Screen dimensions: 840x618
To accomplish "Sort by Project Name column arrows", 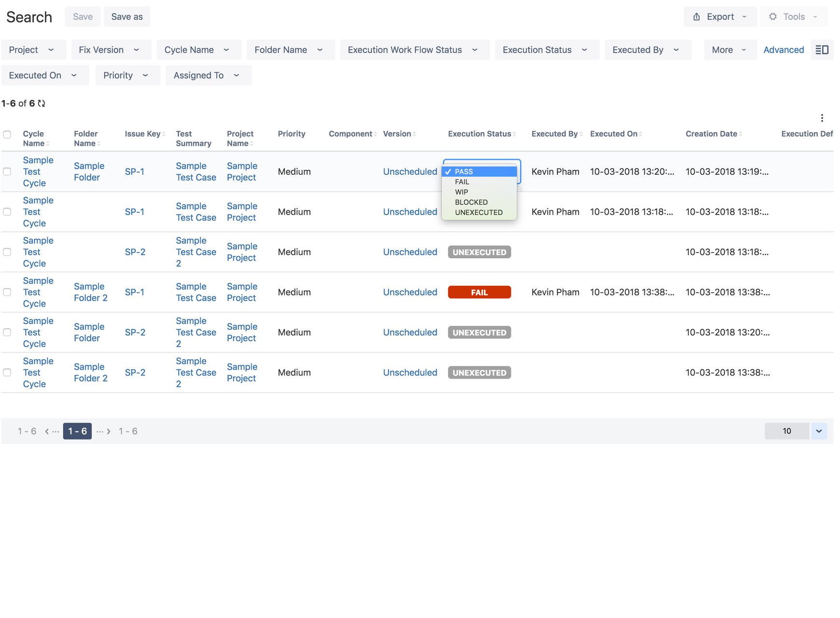I will (252, 144).
